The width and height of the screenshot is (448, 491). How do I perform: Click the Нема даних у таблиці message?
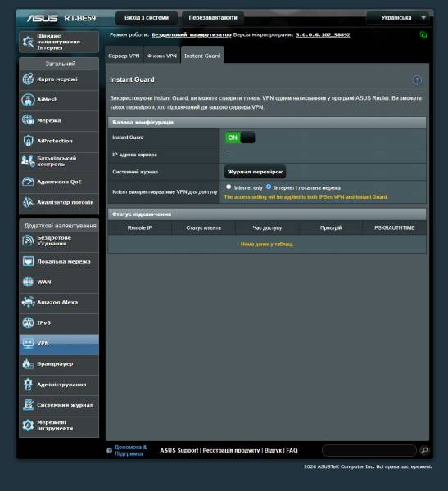click(267, 244)
